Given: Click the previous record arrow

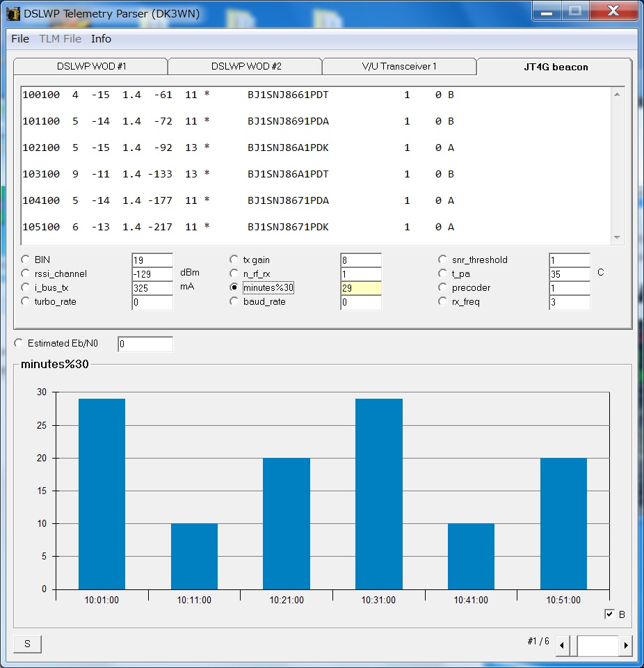Looking at the screenshot, I should 562,645.
